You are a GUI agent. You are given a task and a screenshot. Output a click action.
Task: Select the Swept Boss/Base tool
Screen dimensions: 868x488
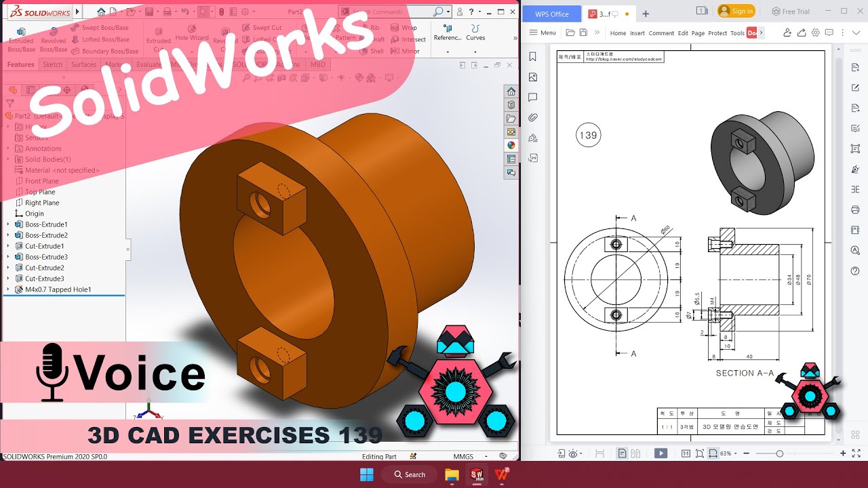coord(99,28)
